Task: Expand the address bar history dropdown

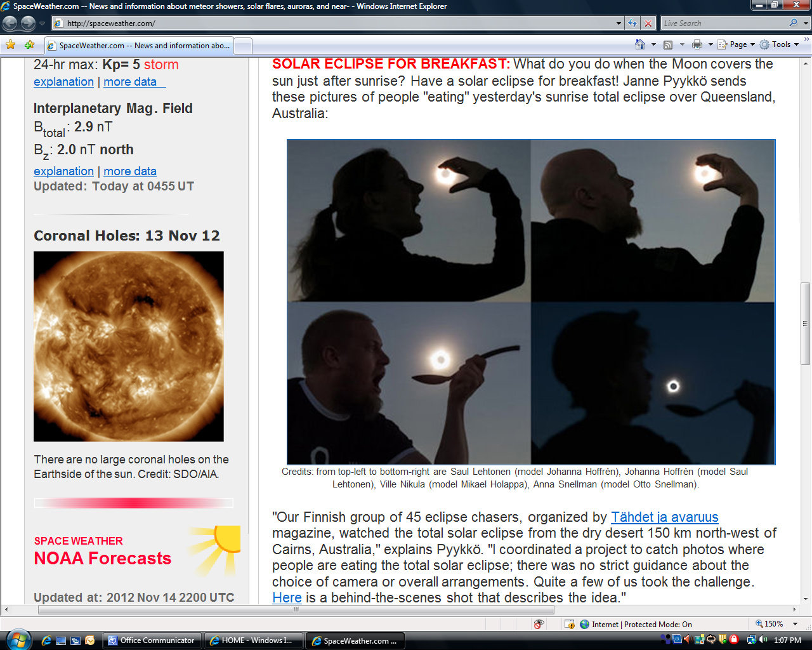Action: tap(619, 23)
